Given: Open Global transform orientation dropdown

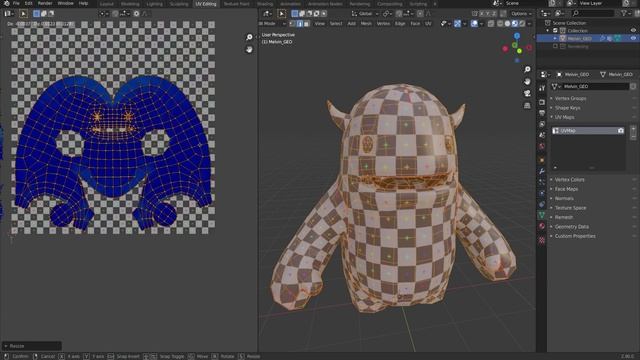Looking at the screenshot, I should tap(364, 13).
